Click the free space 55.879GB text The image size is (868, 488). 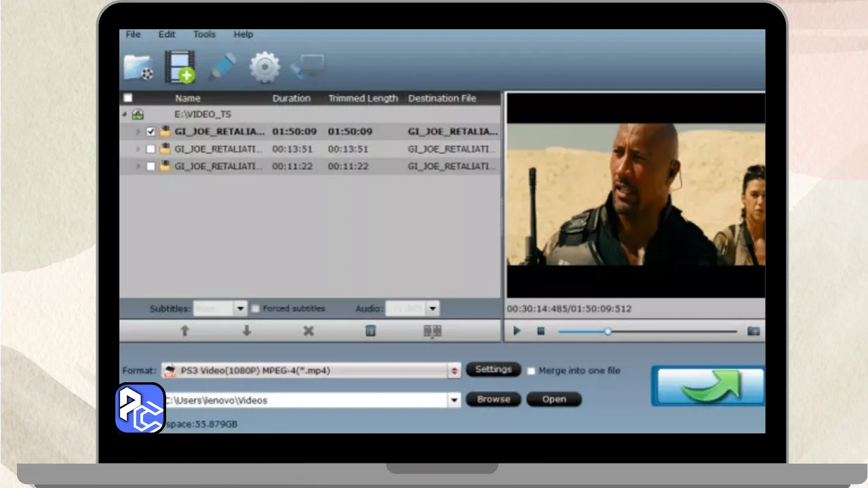[201, 424]
